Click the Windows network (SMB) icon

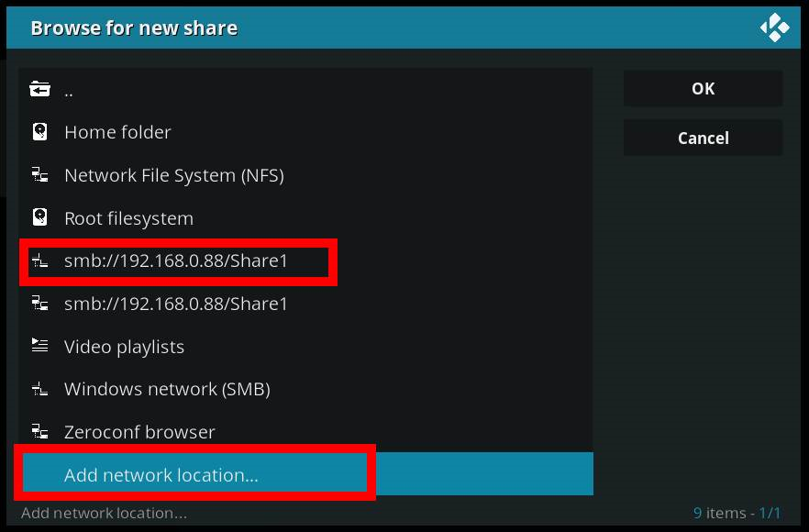tap(39, 389)
